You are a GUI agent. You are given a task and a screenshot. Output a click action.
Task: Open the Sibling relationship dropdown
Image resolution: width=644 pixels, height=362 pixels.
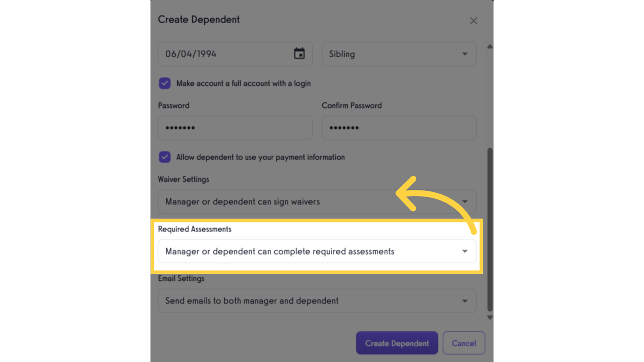tap(399, 54)
